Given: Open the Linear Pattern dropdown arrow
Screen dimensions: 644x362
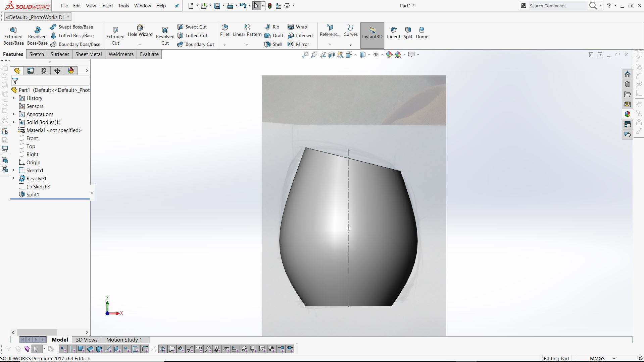Looking at the screenshot, I should pyautogui.click(x=247, y=45).
